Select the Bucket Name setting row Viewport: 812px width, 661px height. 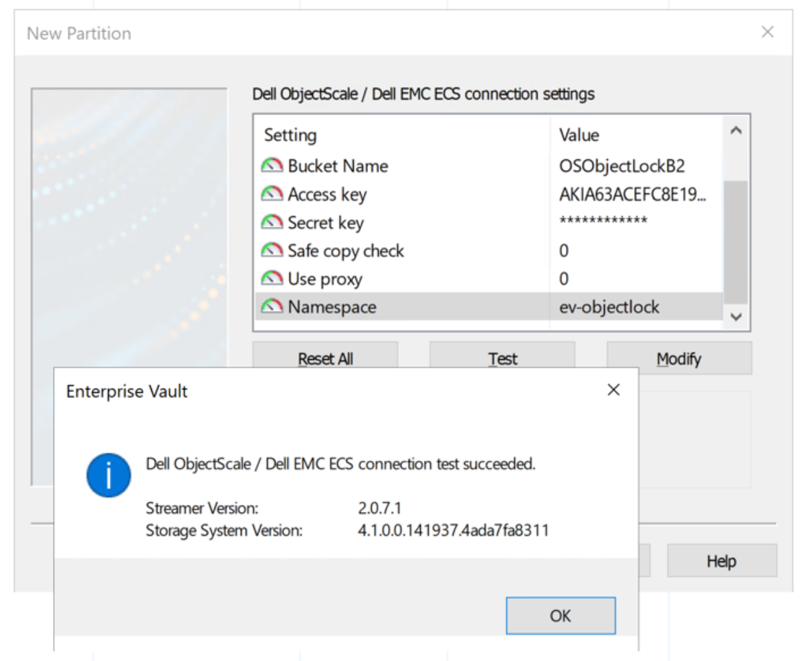pyautogui.click(x=489, y=166)
